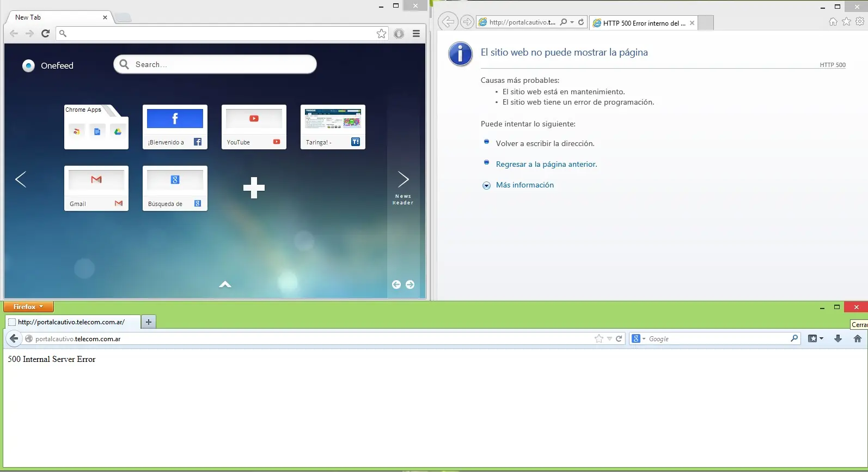
Task: Click the extension icon beside Chrome star
Action: pos(399,34)
